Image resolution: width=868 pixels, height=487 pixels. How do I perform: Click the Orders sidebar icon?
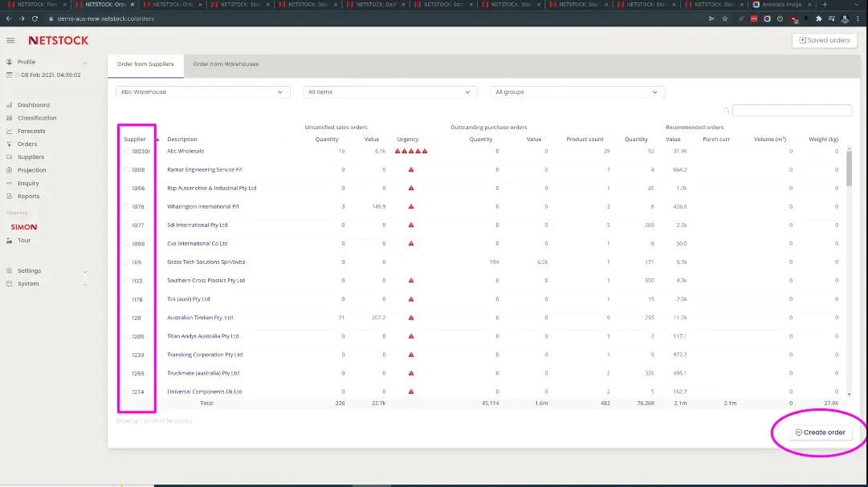pyautogui.click(x=10, y=144)
